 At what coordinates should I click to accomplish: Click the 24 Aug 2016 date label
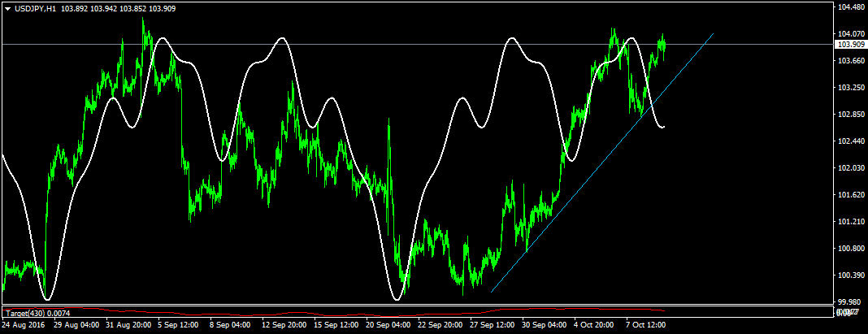click(24, 325)
